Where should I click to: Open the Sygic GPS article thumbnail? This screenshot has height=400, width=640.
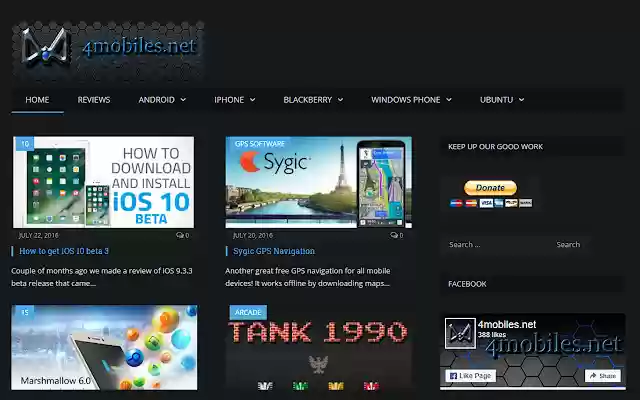(x=318, y=182)
